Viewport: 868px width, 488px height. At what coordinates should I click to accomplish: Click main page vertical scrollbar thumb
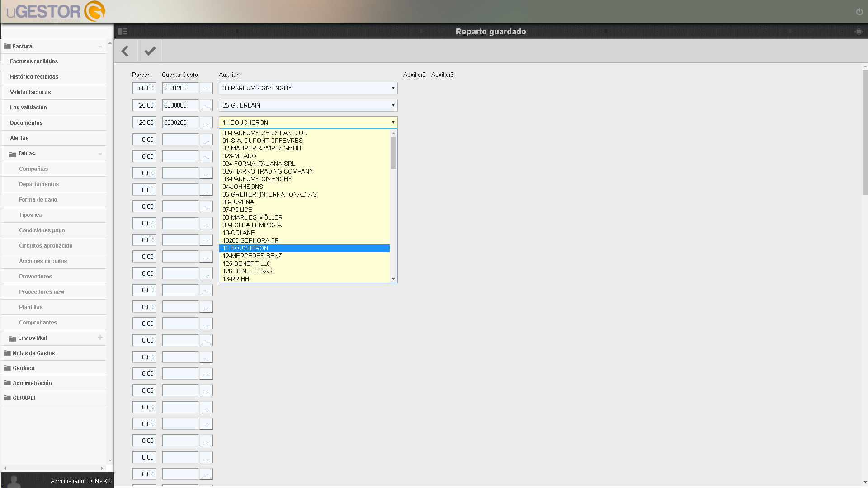pos(865,132)
